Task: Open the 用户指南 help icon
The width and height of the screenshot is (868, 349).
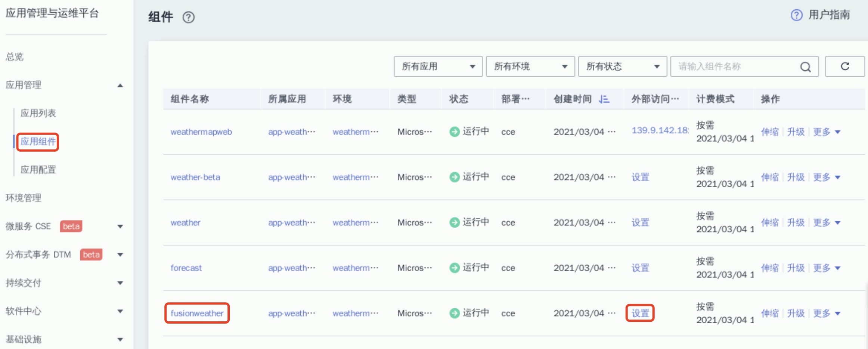Action: pyautogui.click(x=796, y=15)
